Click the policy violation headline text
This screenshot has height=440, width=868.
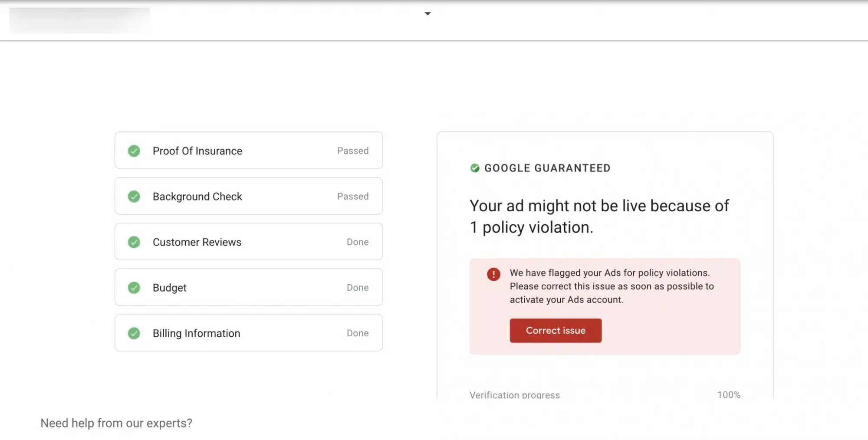coord(599,216)
